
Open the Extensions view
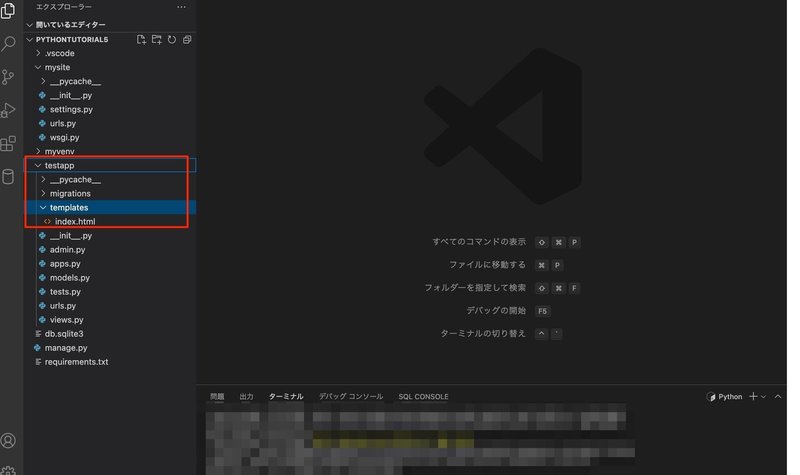coord(8,143)
